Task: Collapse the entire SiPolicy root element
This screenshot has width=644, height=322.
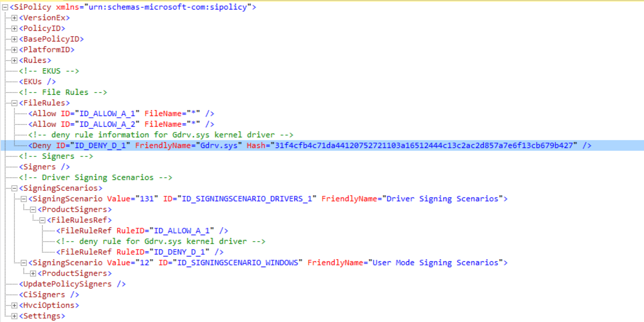Action: [x=4, y=7]
